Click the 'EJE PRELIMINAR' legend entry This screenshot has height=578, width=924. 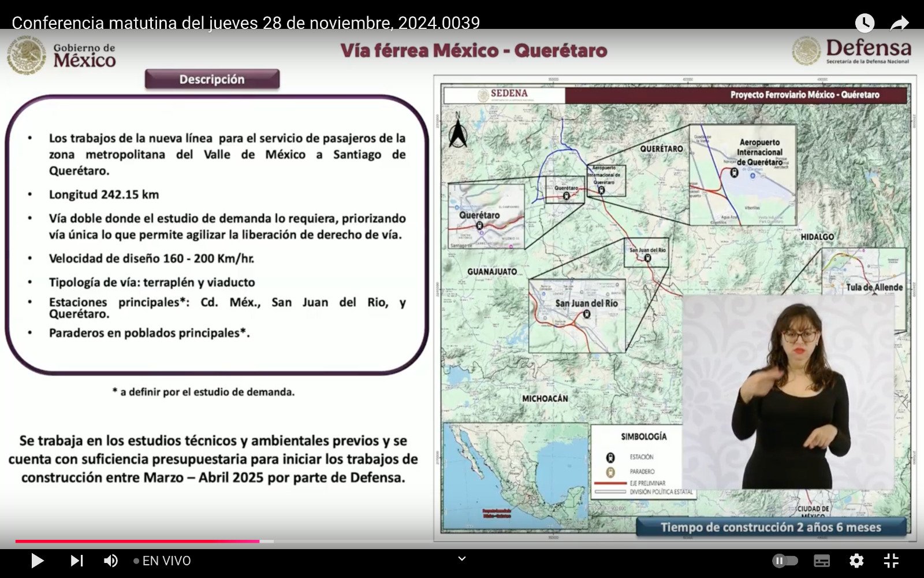click(x=629, y=483)
